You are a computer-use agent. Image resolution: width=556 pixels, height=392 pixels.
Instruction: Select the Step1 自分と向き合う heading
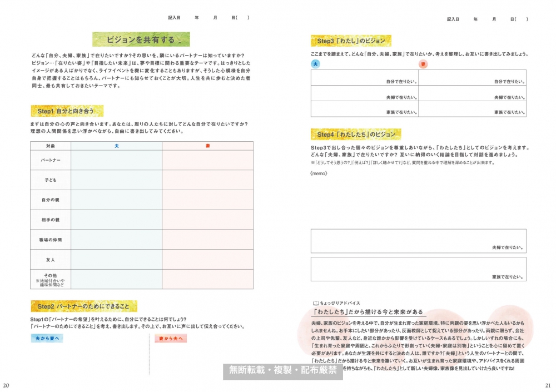pyautogui.click(x=67, y=111)
